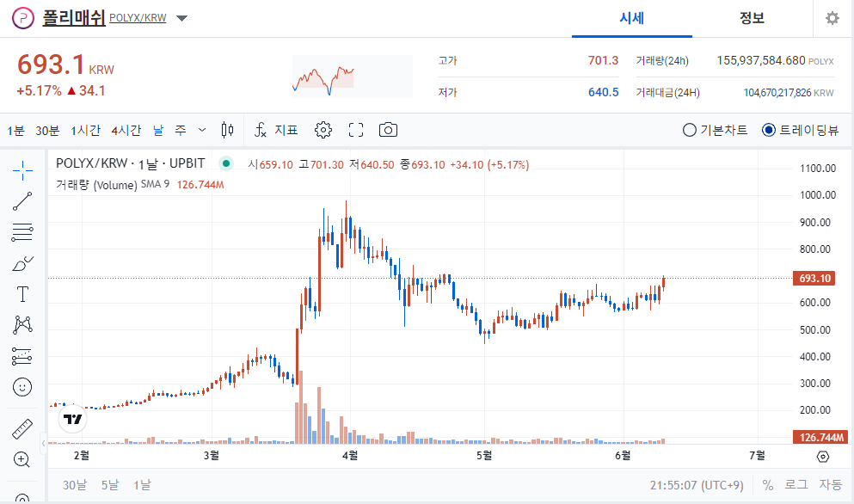Select the trend line drawing tool
Image resolution: width=854 pixels, height=504 pixels.
tap(22, 201)
